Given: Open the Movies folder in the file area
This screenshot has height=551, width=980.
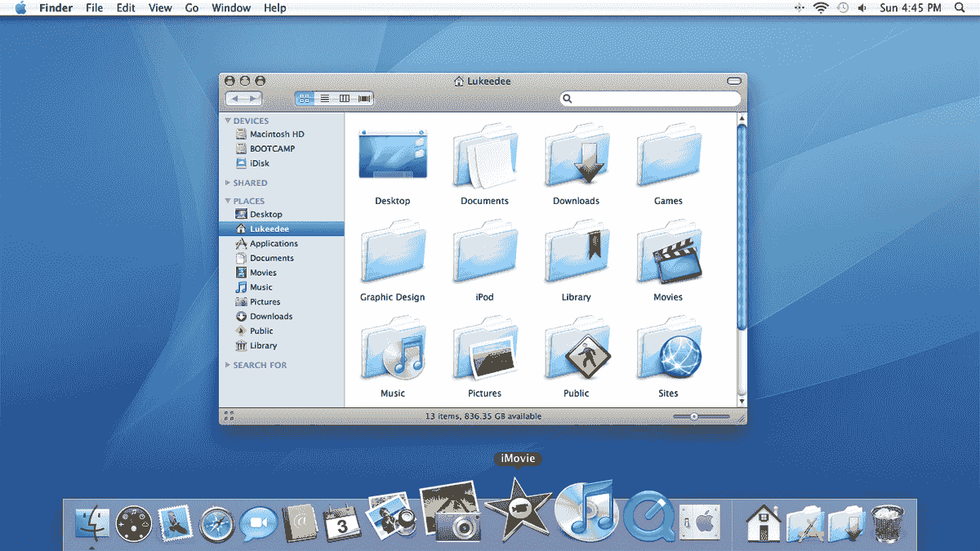Looking at the screenshot, I should [x=668, y=252].
